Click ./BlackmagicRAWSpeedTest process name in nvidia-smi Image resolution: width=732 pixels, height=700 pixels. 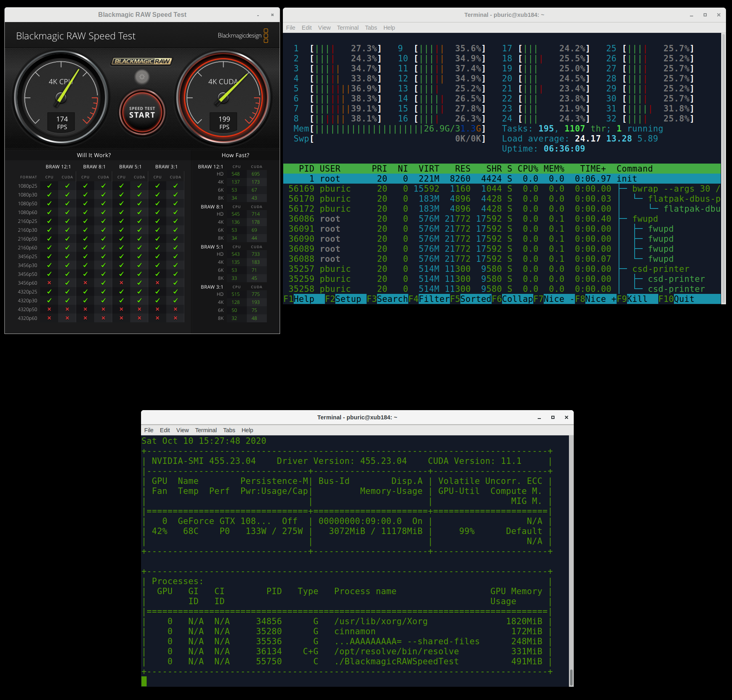[x=397, y=662]
